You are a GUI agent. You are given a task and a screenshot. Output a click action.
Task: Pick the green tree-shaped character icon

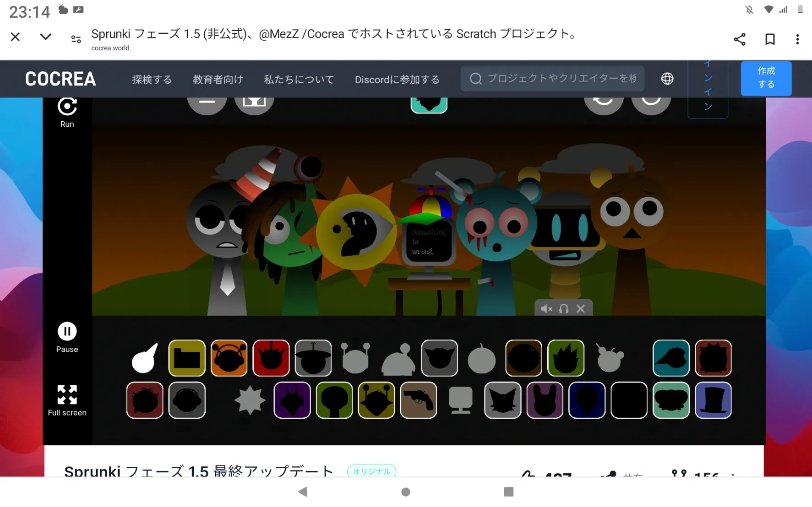click(x=334, y=400)
